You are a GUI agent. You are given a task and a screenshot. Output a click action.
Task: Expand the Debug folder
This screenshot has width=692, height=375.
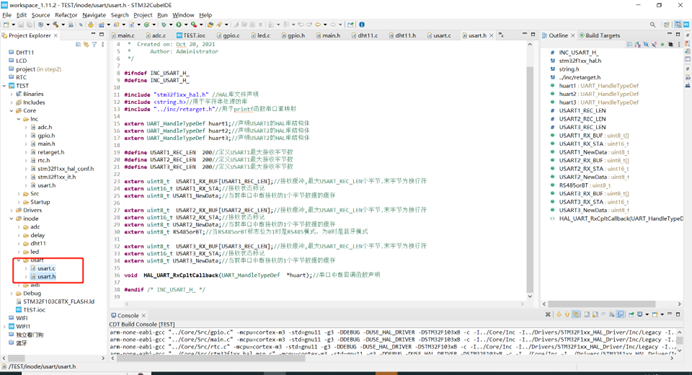point(12,293)
